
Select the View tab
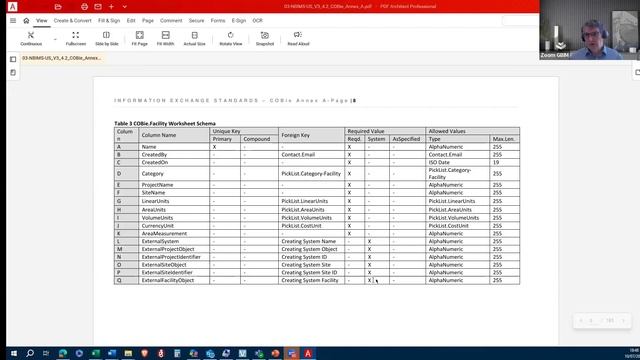(x=42, y=20)
